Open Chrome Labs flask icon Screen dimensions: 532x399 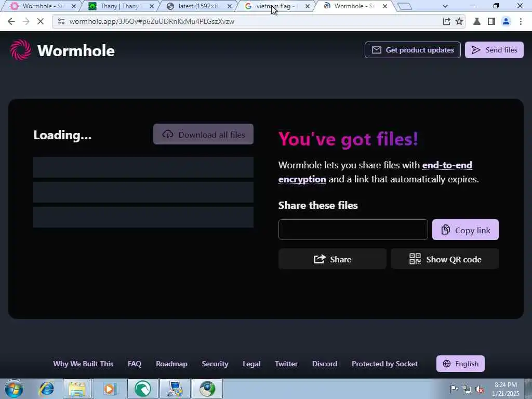click(x=477, y=21)
